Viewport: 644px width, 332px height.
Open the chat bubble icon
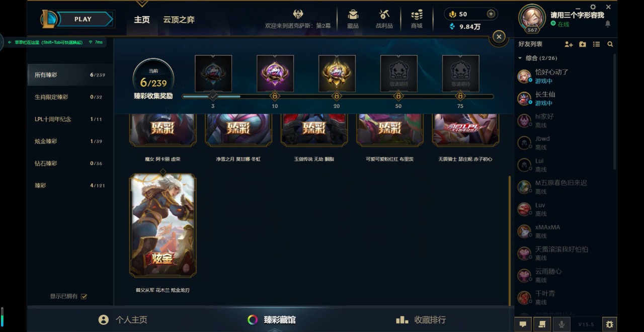(x=523, y=324)
